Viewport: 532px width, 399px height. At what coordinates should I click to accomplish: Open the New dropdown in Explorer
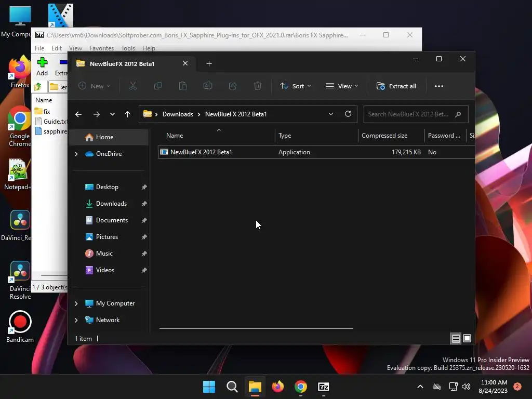click(95, 86)
